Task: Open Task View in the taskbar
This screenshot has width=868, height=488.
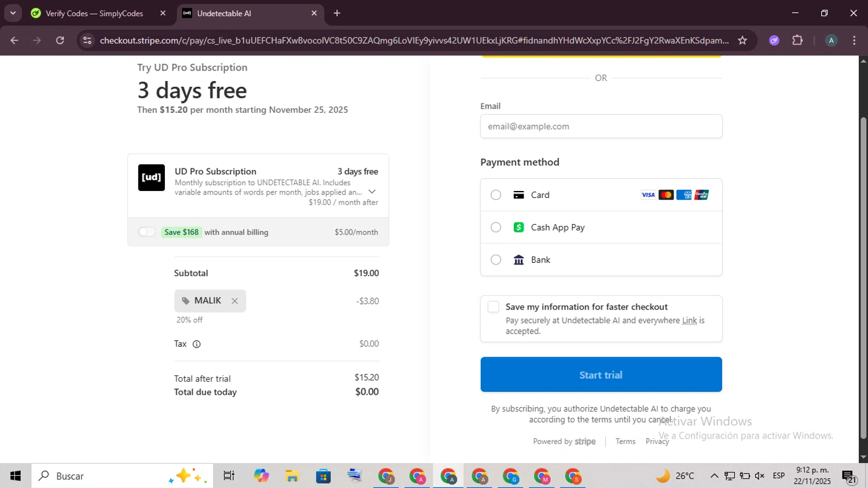Action: click(x=229, y=476)
